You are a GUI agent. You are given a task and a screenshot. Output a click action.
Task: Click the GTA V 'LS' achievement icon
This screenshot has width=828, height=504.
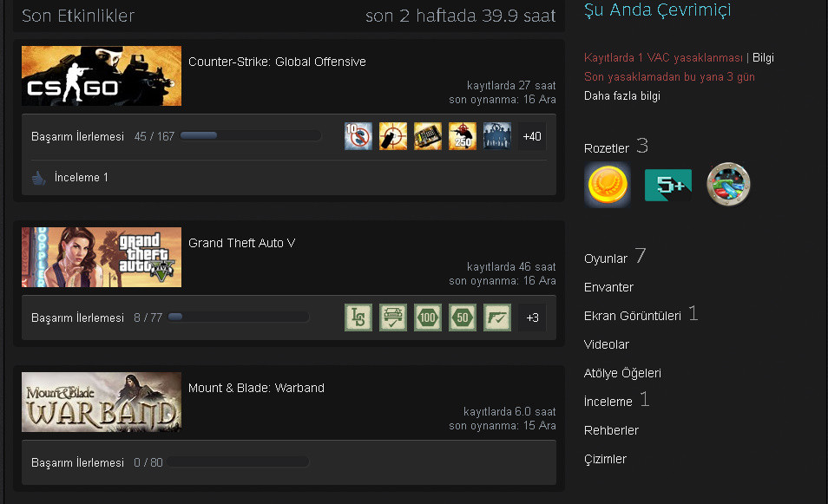click(x=358, y=317)
